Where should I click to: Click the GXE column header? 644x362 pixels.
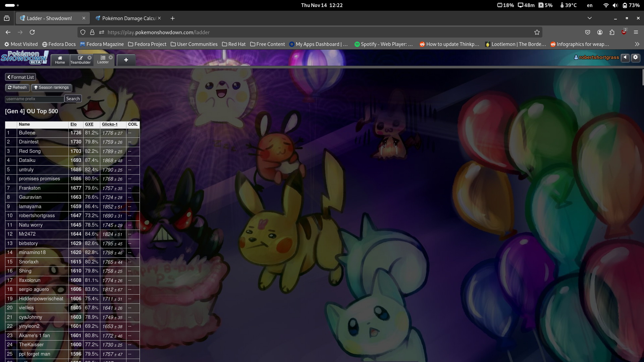click(89, 124)
